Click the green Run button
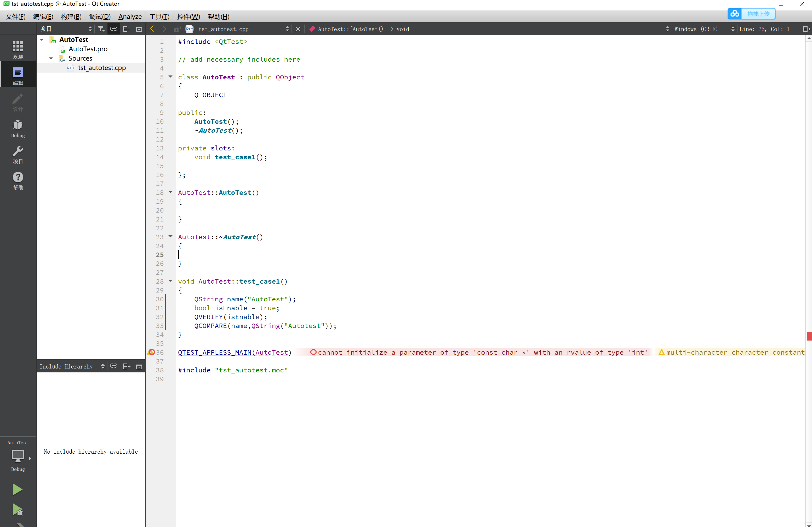The width and height of the screenshot is (812, 527). tap(18, 489)
